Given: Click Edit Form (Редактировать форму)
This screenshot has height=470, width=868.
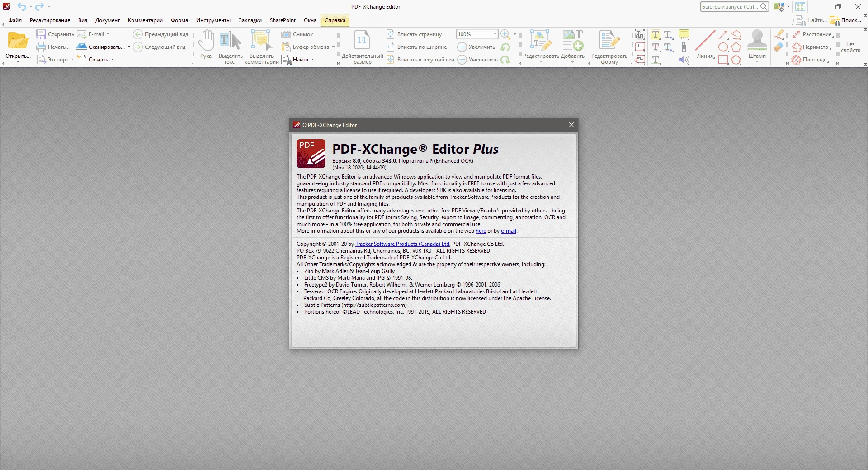Looking at the screenshot, I should pos(609,47).
